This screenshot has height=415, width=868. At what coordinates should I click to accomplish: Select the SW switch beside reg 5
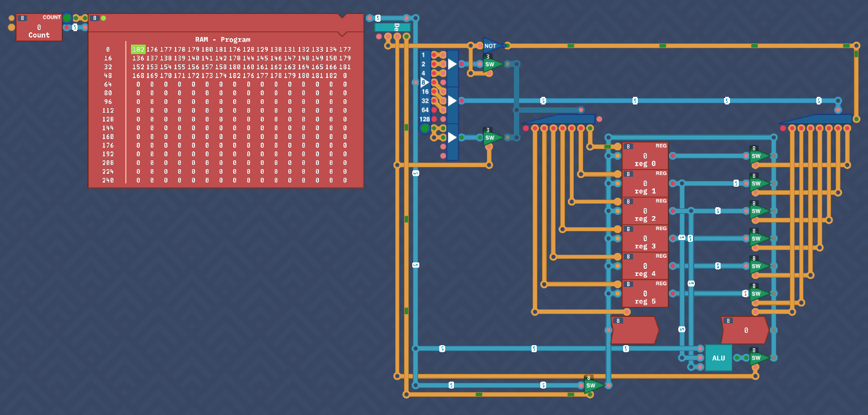pos(759,293)
